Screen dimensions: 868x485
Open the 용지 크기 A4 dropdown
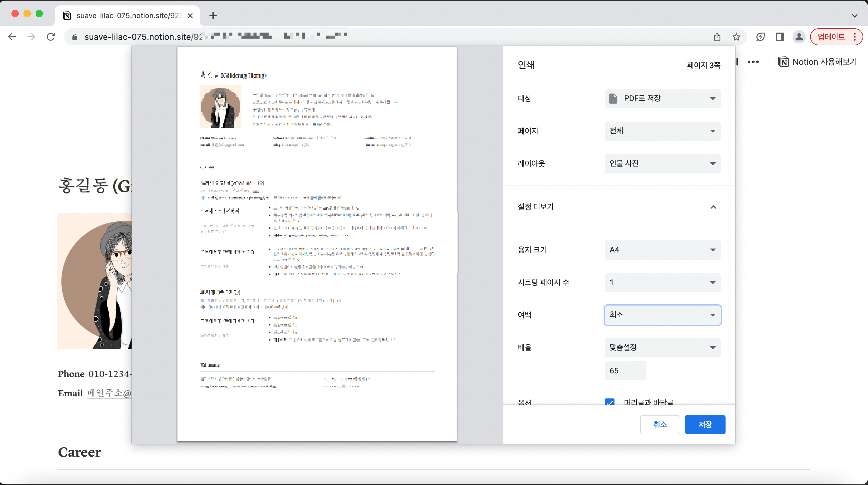[662, 249]
